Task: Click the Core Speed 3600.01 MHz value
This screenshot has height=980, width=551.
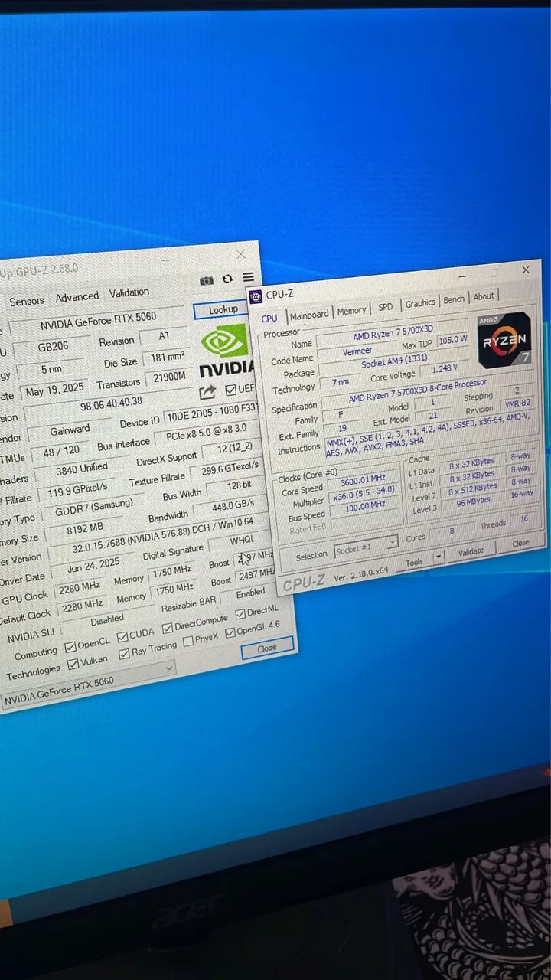Action: (x=363, y=481)
